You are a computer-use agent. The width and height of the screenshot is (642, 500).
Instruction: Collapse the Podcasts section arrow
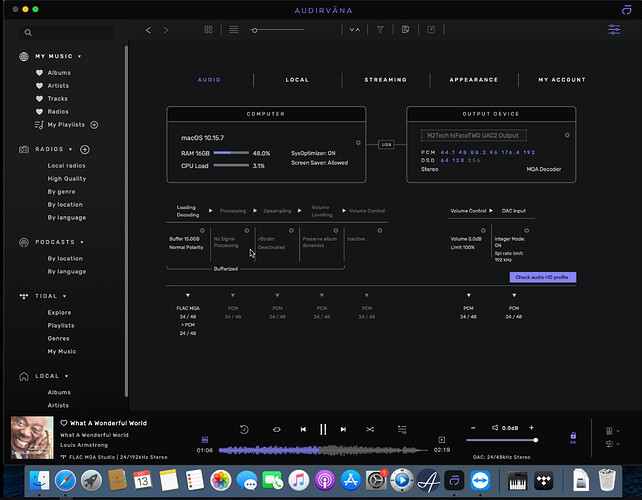coord(82,242)
